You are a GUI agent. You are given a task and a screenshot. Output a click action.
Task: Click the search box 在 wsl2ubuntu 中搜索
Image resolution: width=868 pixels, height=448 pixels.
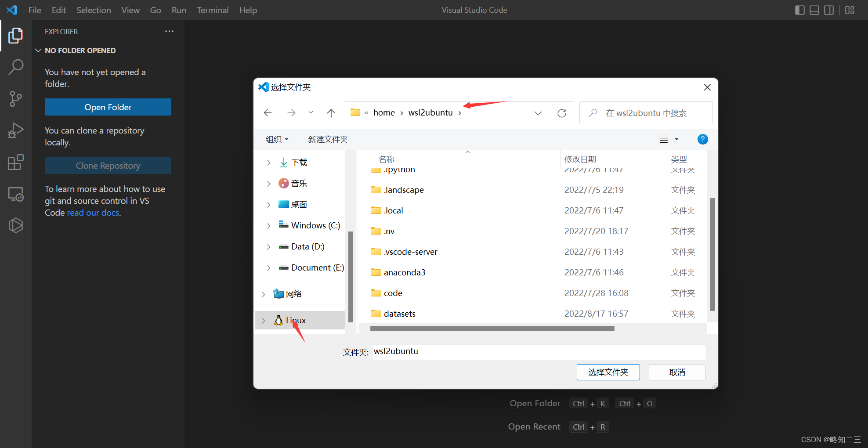coord(646,113)
